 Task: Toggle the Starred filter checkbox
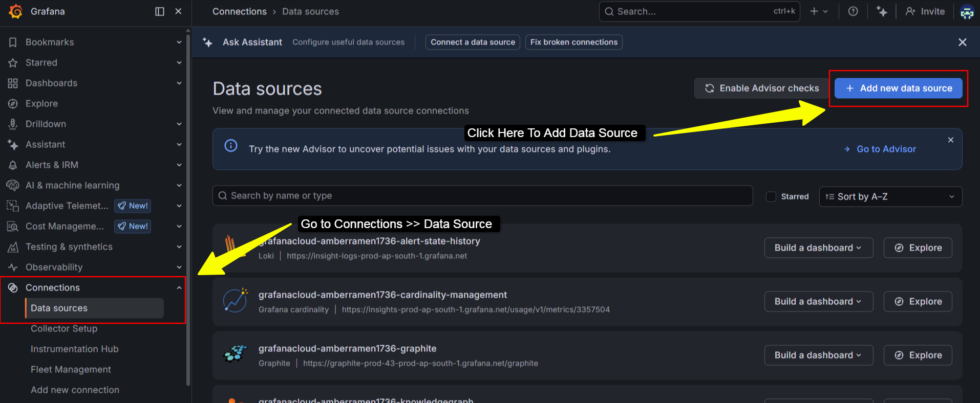point(771,196)
